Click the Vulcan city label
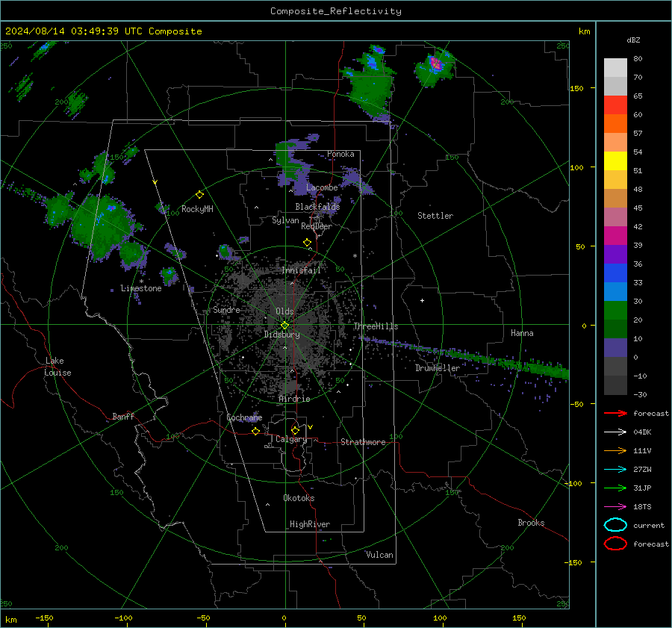Image resolution: width=672 pixels, height=628 pixels. 379,555
